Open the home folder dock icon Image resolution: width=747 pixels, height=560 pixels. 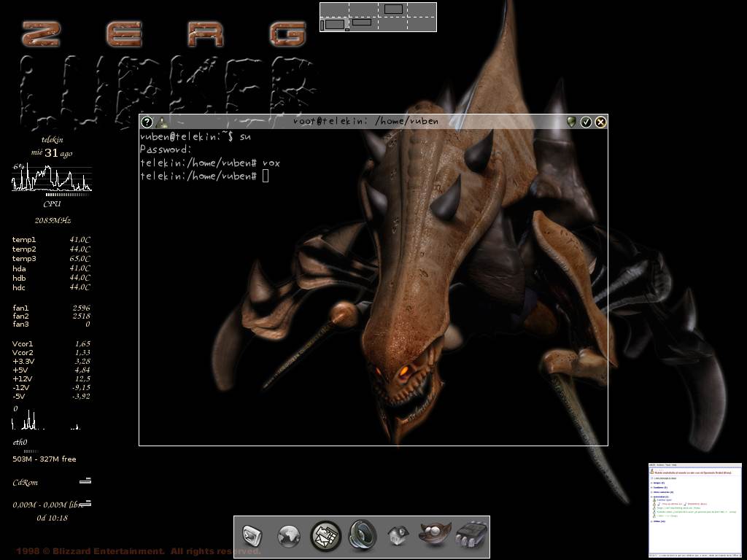tap(397, 537)
